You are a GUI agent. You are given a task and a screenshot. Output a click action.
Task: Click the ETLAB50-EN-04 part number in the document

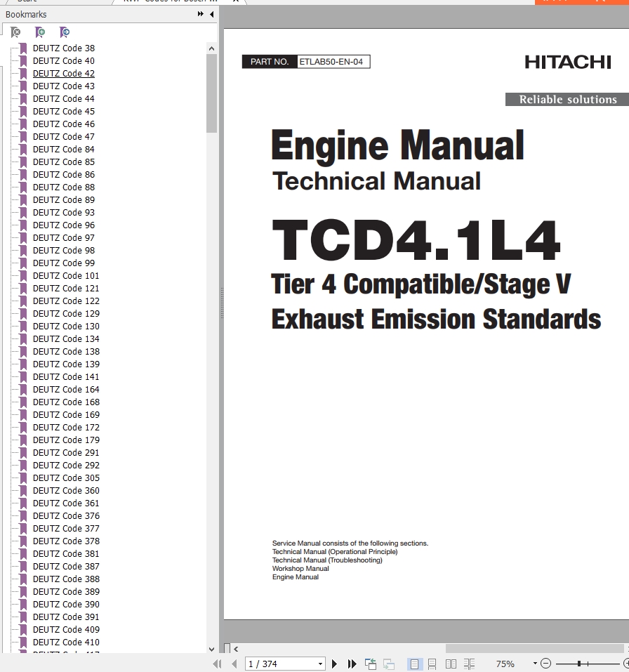[x=331, y=62]
